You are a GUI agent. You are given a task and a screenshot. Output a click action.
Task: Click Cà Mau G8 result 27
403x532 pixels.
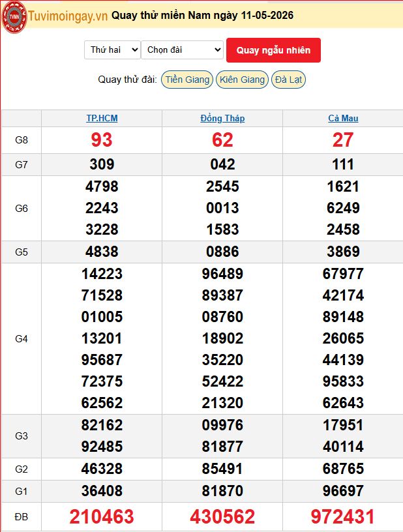click(343, 140)
